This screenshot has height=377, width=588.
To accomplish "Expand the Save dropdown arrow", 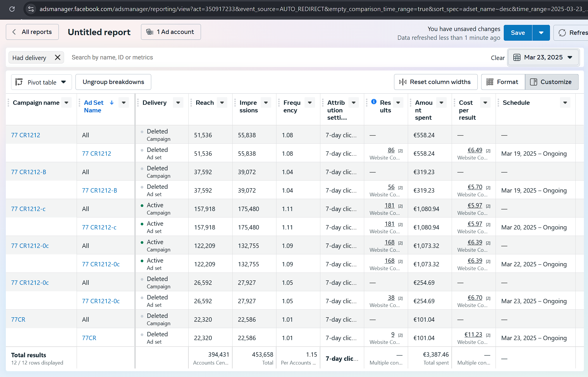I will pyautogui.click(x=541, y=33).
